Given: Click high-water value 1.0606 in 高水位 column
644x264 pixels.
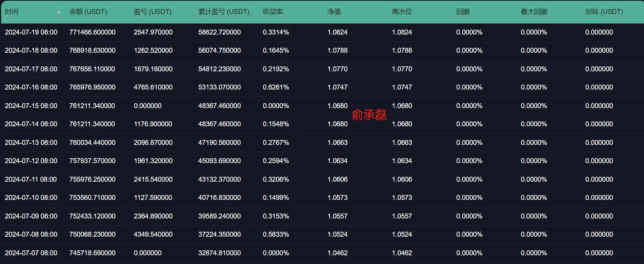Looking at the screenshot, I should [402, 179].
